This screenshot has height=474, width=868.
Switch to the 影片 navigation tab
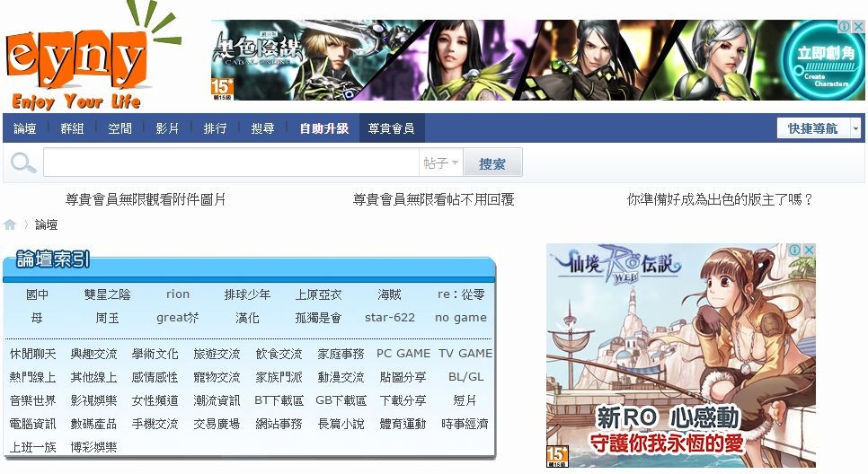click(x=168, y=128)
